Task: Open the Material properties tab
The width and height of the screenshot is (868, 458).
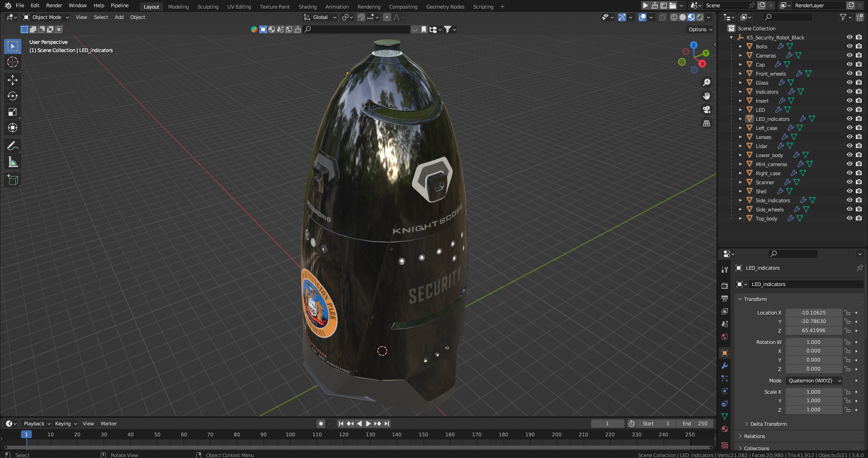Action: [x=725, y=429]
